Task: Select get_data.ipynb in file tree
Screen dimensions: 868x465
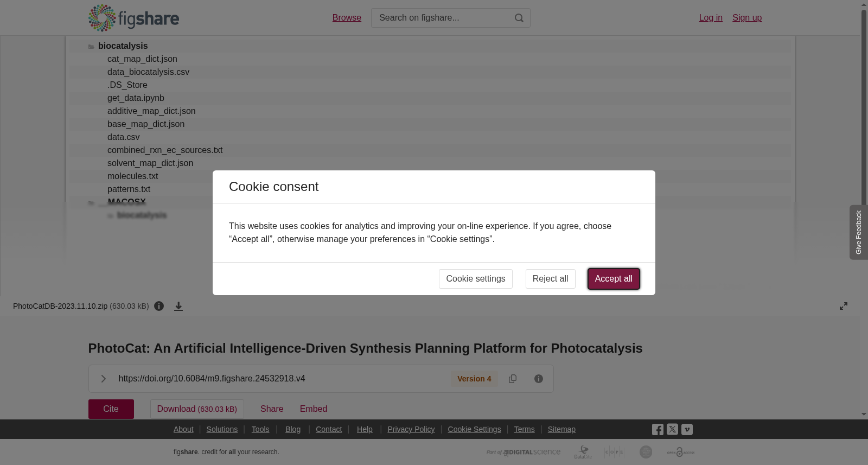Action: click(x=136, y=98)
